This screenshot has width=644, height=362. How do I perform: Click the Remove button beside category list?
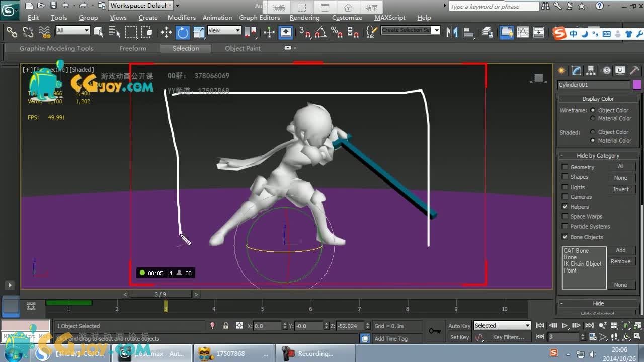[x=620, y=261]
